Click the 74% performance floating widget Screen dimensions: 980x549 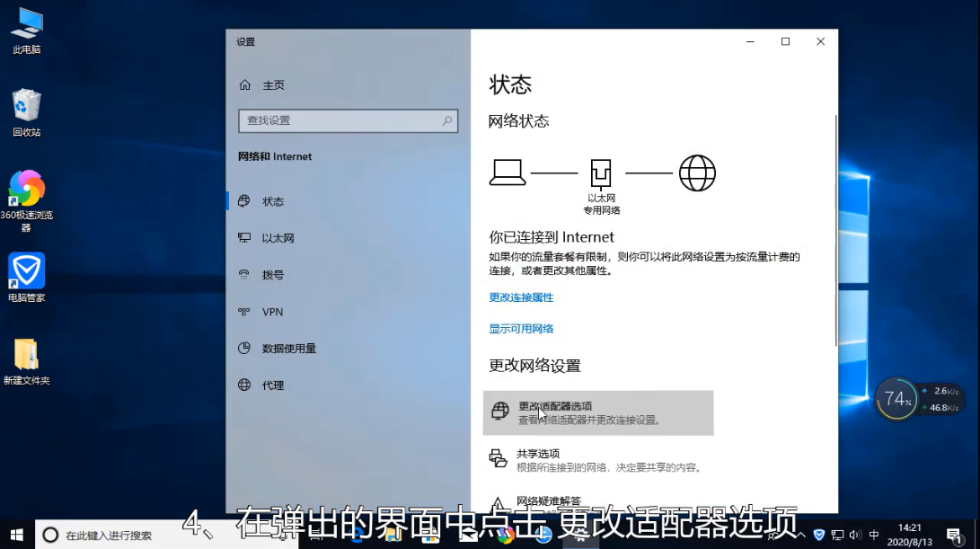tap(897, 398)
